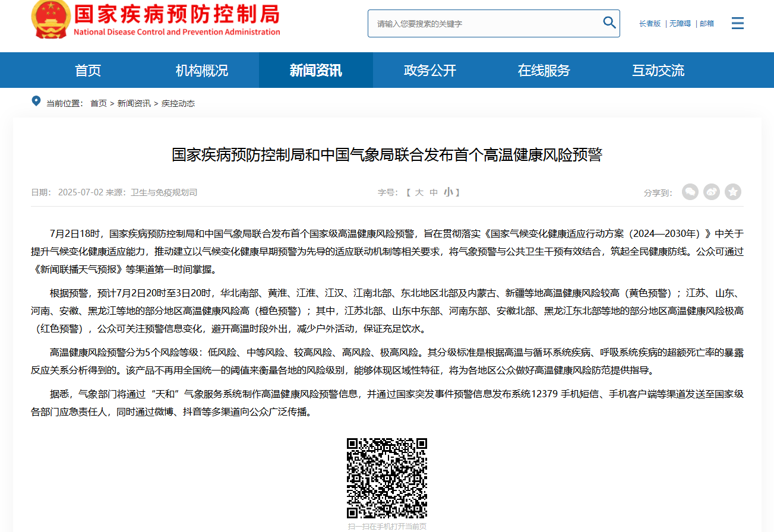The height and width of the screenshot is (532, 774).
Task: Open the hamburger menu icon
Action: point(737,24)
